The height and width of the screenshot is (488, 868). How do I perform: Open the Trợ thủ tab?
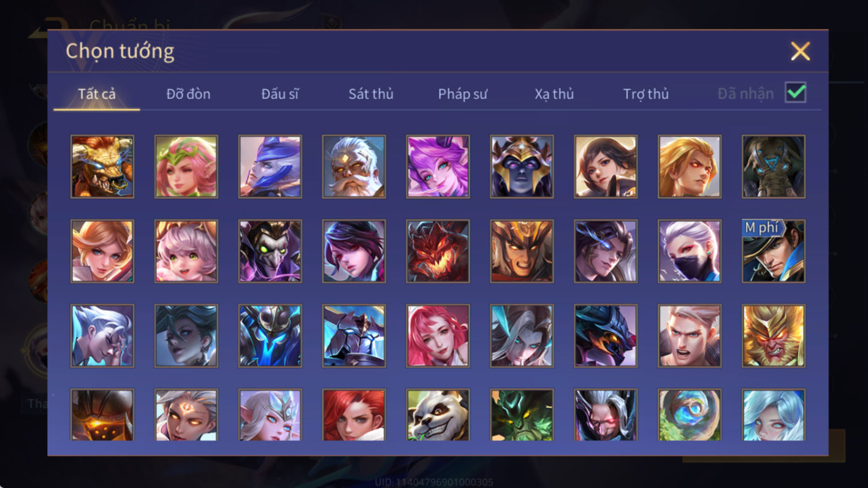tap(646, 94)
